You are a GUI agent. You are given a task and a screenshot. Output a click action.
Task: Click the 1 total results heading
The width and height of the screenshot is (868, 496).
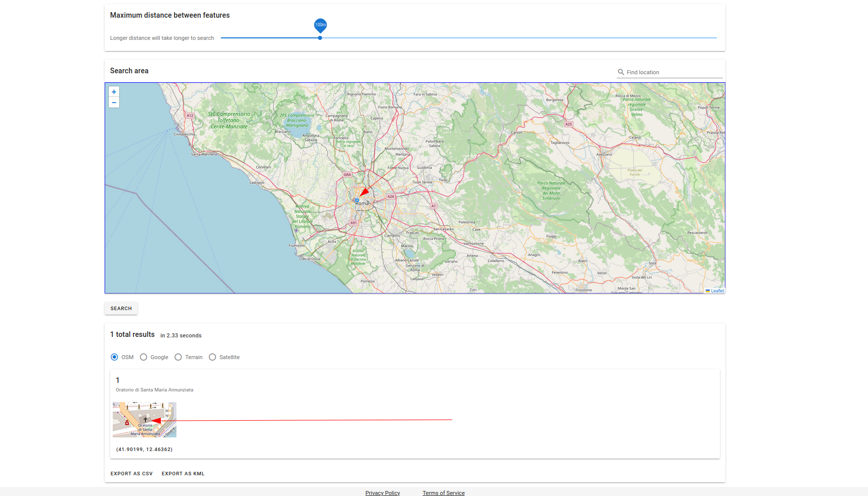click(132, 334)
